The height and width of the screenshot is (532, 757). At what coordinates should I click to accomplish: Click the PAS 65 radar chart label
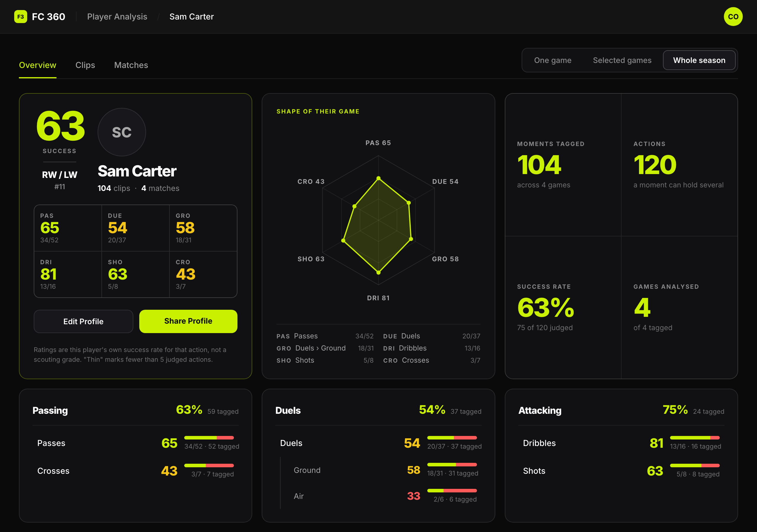tap(378, 143)
